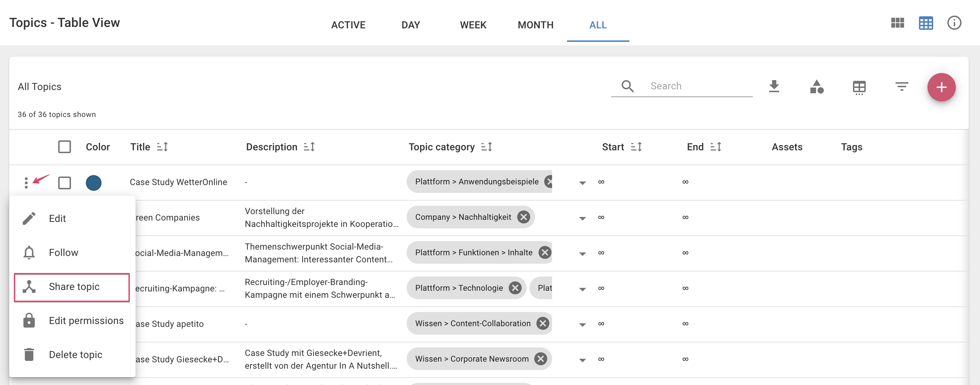Remove Company > Nachhaltigkeit chip

coord(523,217)
